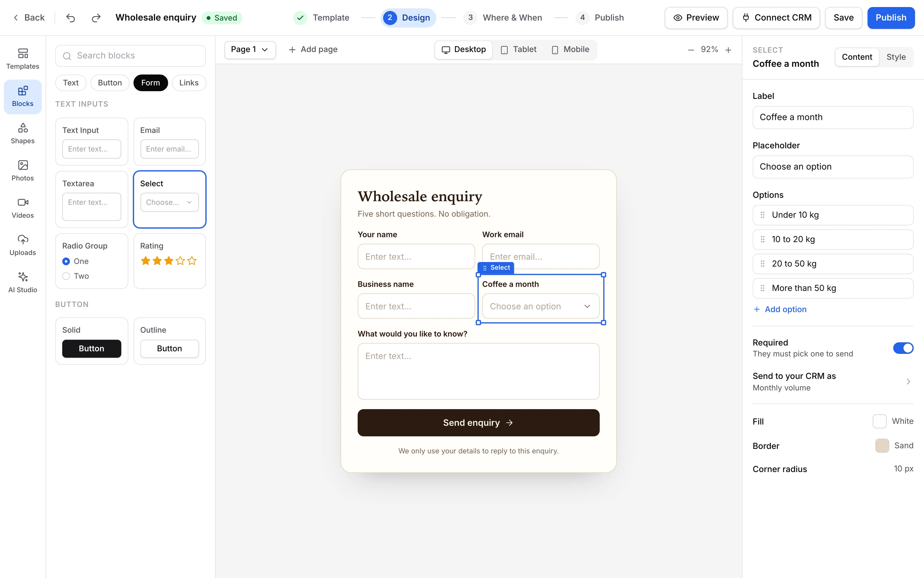The image size is (924, 578).
Task: Click the green Template step checkmark
Action: point(300,18)
